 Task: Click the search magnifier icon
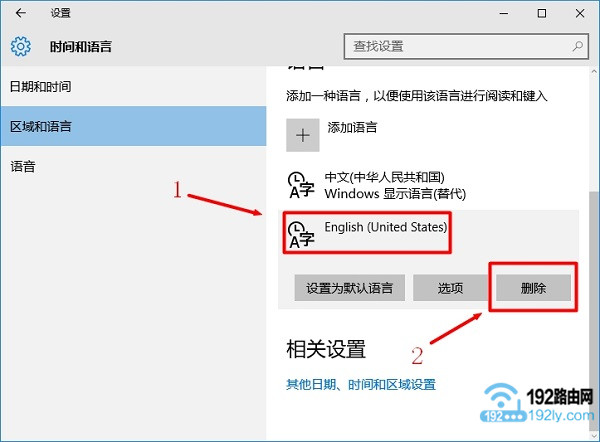tap(577, 46)
